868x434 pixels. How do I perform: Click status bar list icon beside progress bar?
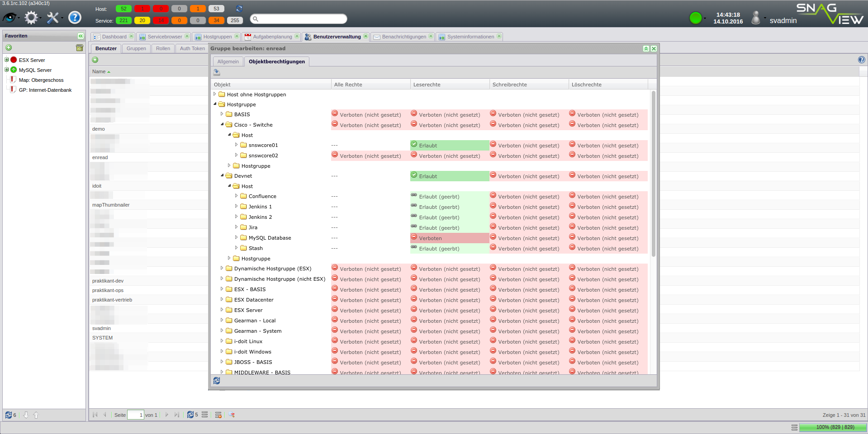pos(794,427)
